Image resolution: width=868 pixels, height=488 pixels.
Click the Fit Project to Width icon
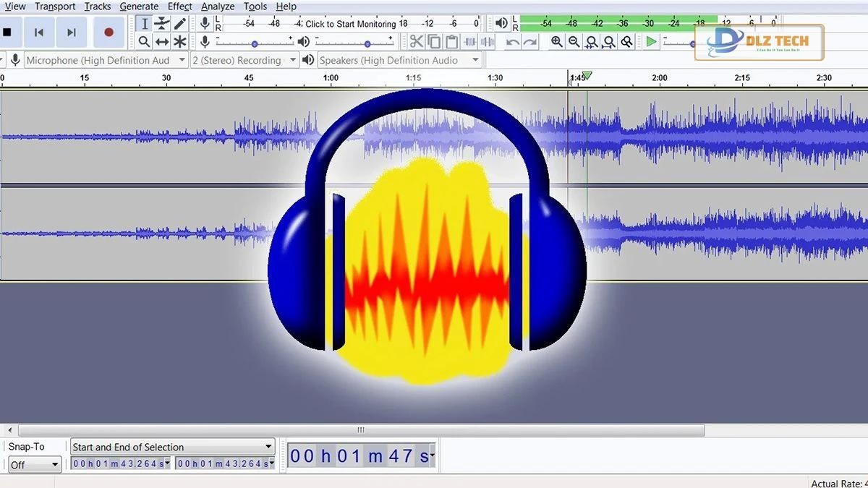tap(609, 42)
